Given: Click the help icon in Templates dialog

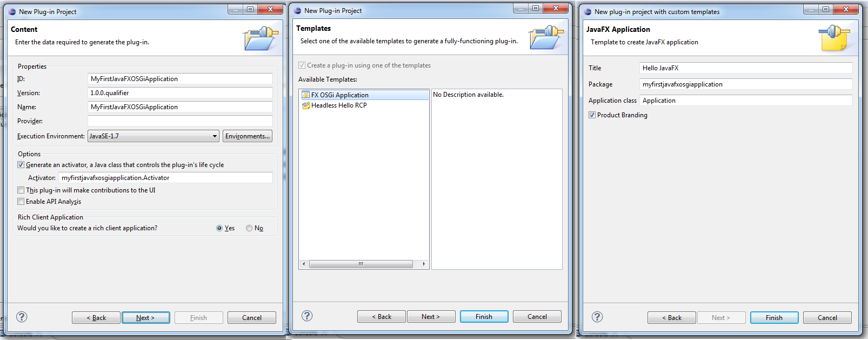Looking at the screenshot, I should pyautogui.click(x=307, y=316).
